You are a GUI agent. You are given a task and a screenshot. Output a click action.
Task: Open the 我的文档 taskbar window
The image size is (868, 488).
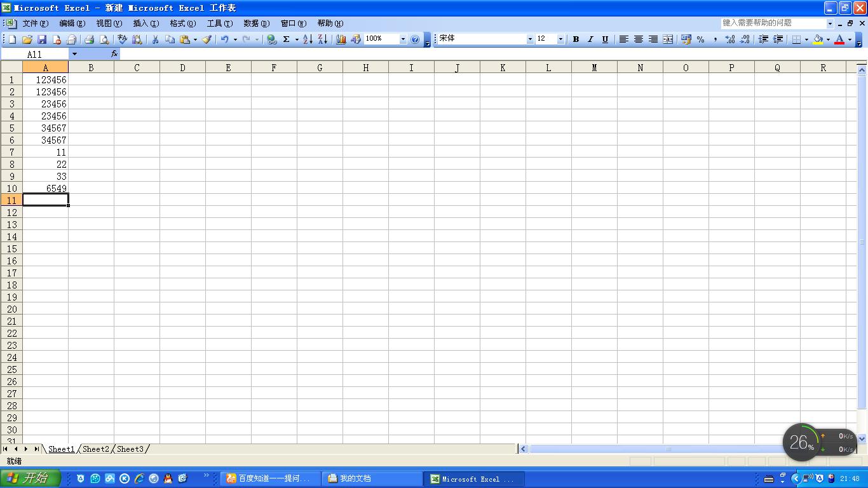372,478
